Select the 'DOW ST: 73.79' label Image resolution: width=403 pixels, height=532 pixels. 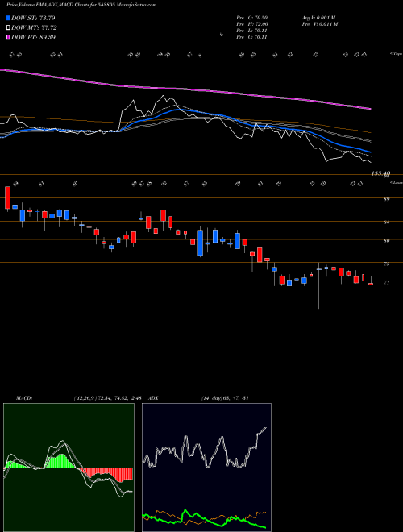coord(33,18)
